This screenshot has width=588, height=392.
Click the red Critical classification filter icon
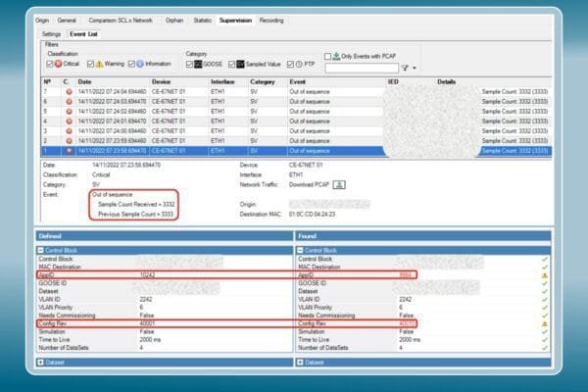58,64
